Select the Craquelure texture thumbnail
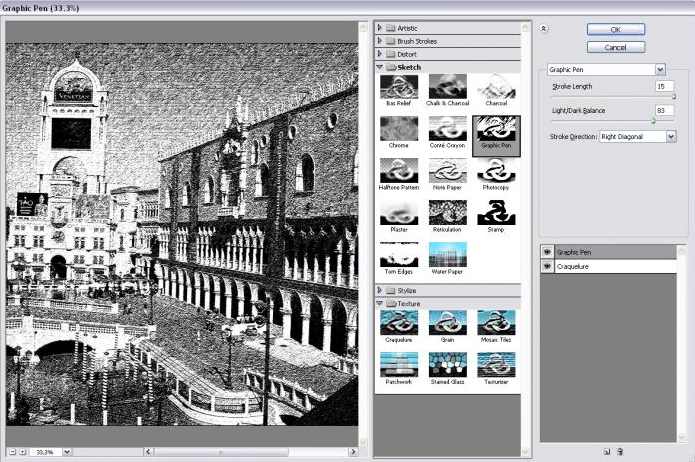The height and width of the screenshot is (462, 695). point(398,323)
